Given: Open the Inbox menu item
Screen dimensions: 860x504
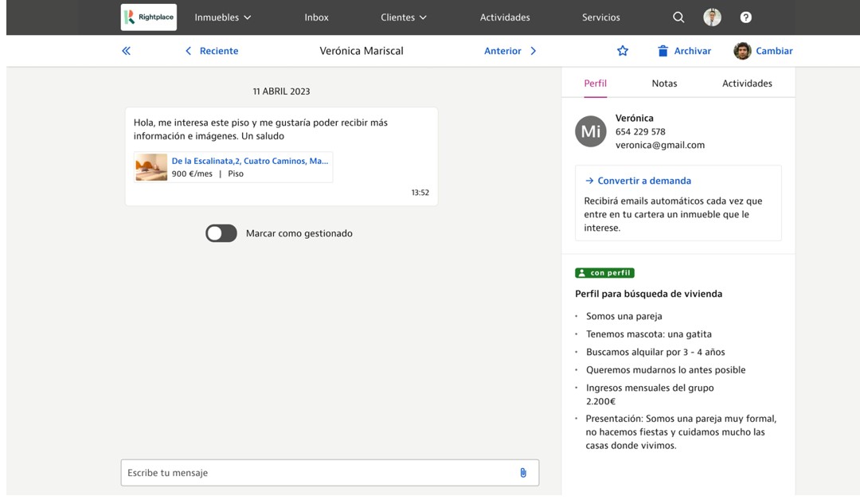Looking at the screenshot, I should pos(316,17).
